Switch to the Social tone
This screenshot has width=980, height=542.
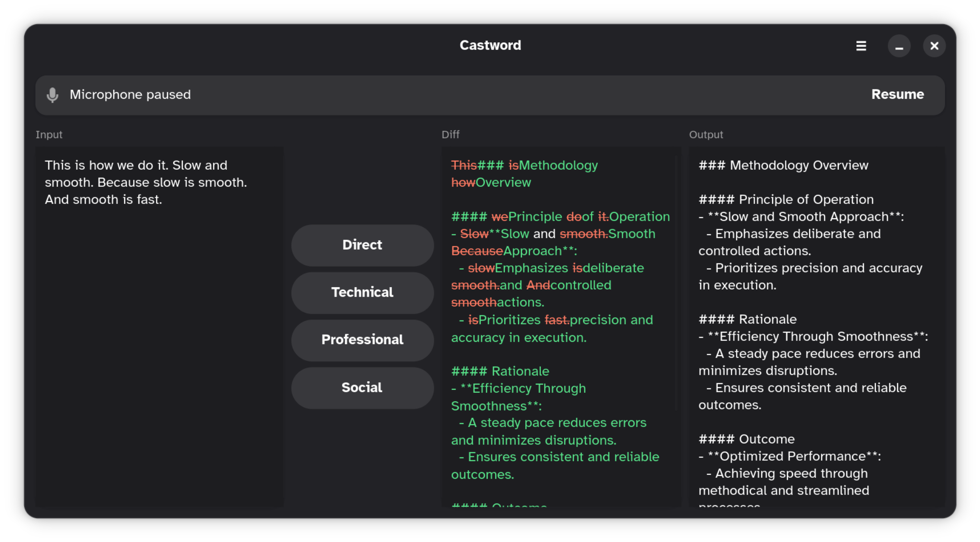click(x=362, y=387)
